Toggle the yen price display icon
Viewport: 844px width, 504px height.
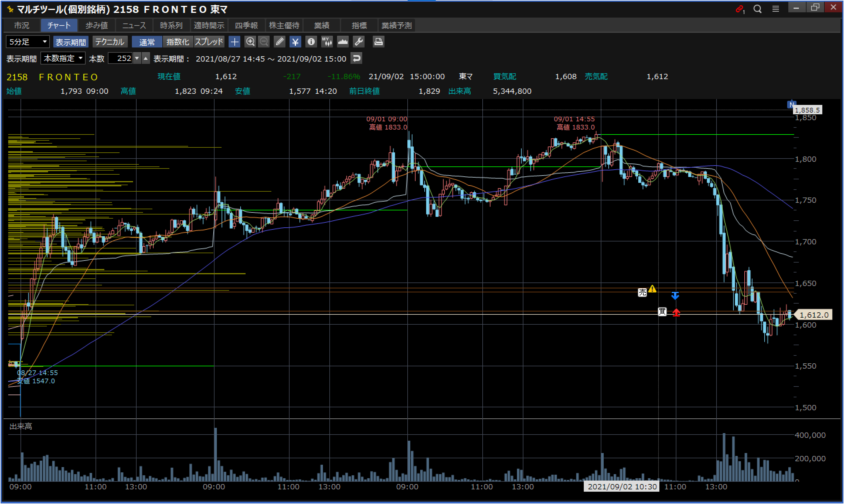[x=295, y=42]
